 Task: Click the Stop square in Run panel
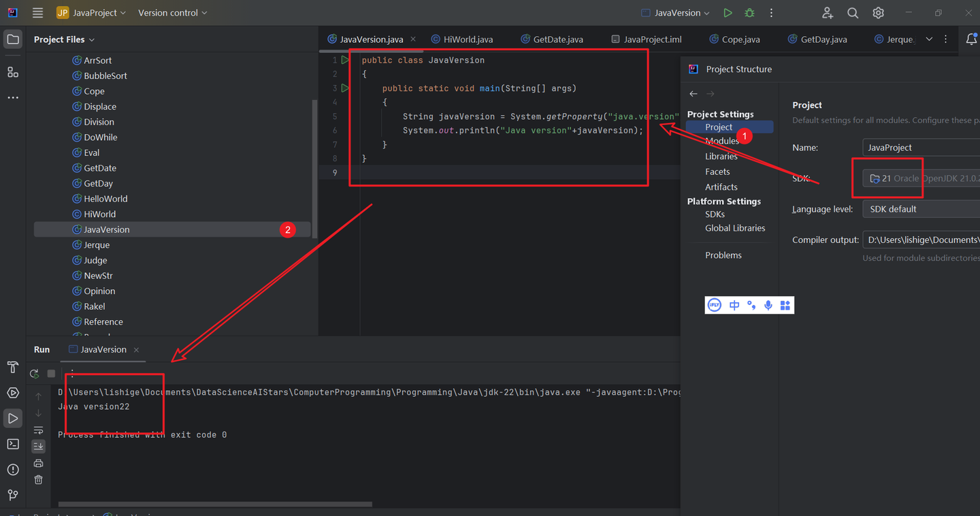tap(51, 374)
